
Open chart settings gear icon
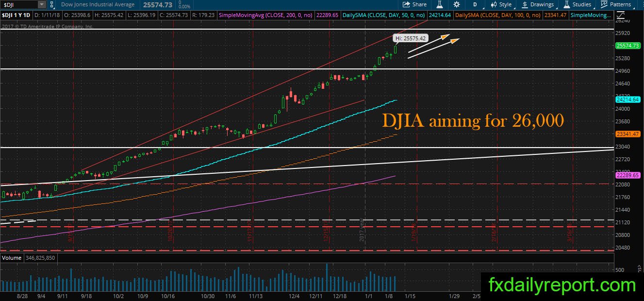(x=457, y=4)
